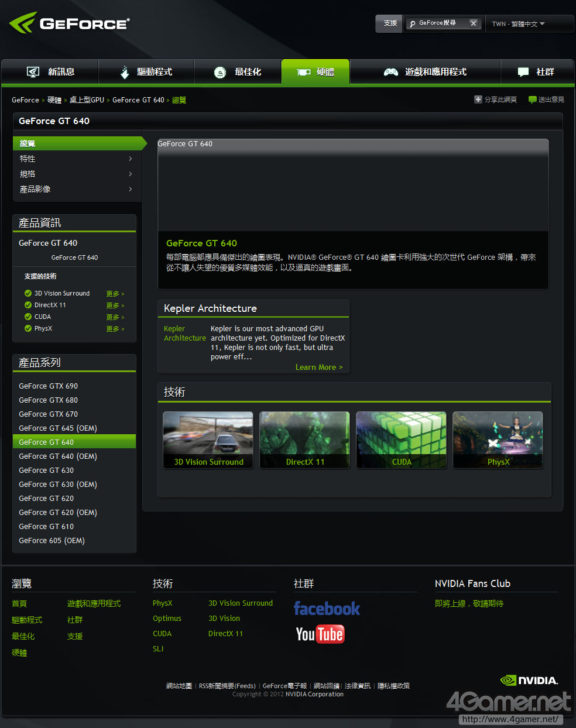The width and height of the screenshot is (576, 728).
Task: Click the GeForce breadcrumb link
Action: point(25,100)
